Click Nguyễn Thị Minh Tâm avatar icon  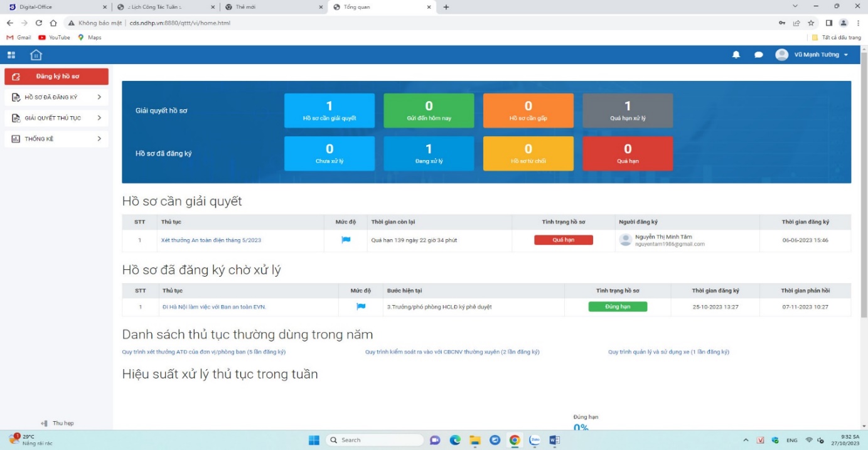pyautogui.click(x=625, y=240)
